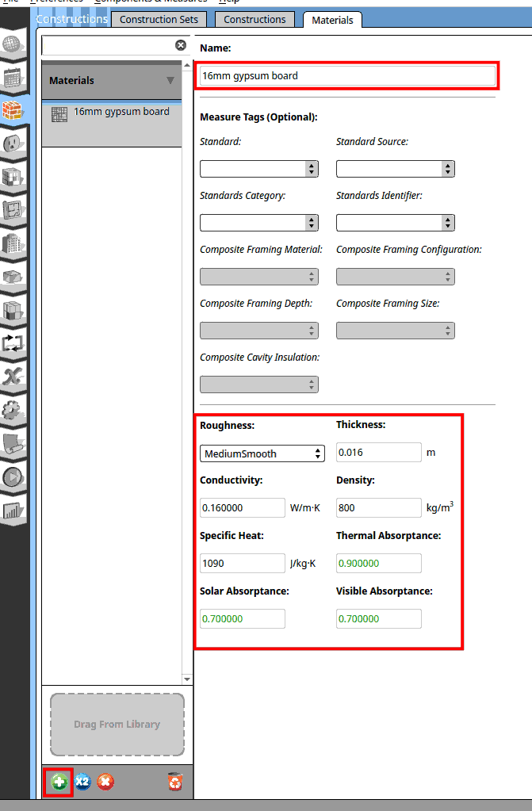Open the Site globe icon in sidebar
Viewport: 532px width, 811px height.
point(14,44)
